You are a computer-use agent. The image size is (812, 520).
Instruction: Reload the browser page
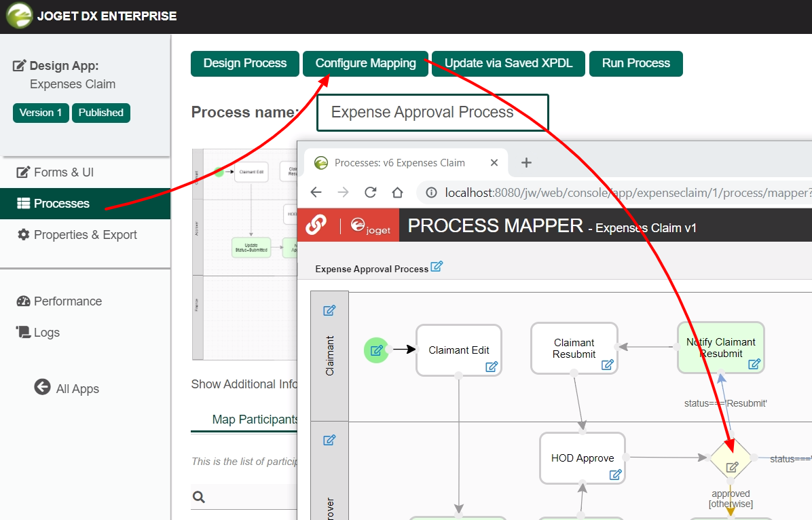coord(370,192)
